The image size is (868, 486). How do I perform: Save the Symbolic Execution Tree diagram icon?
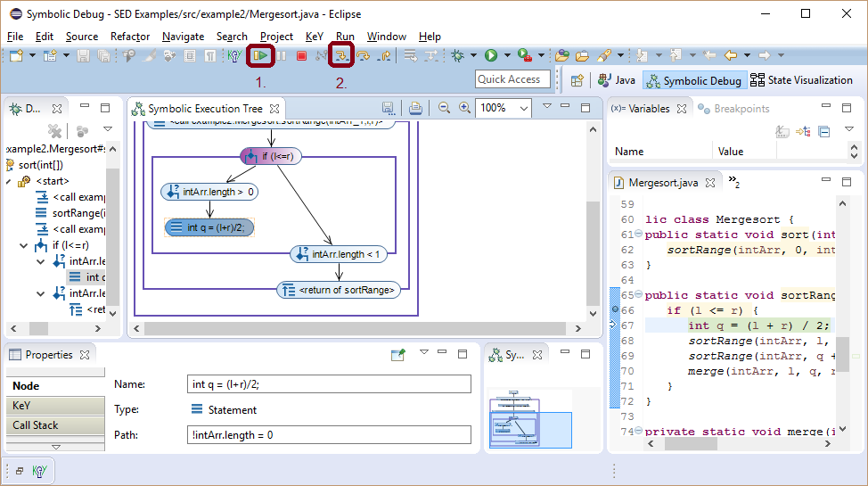388,108
